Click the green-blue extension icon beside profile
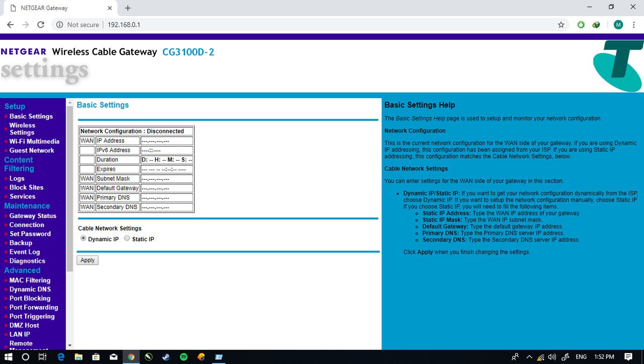The image size is (644, 364). pyautogui.click(x=596, y=25)
